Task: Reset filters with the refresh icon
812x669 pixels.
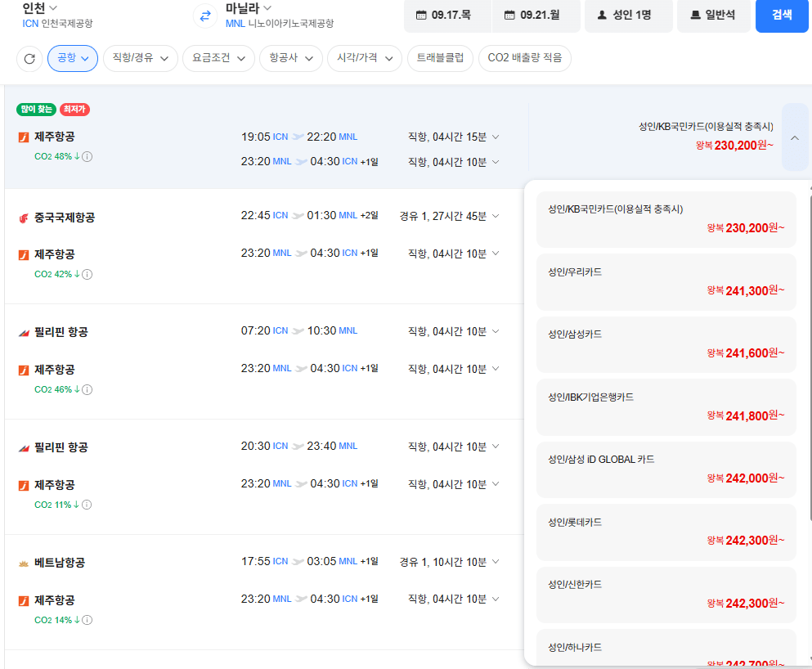Action: [x=29, y=59]
